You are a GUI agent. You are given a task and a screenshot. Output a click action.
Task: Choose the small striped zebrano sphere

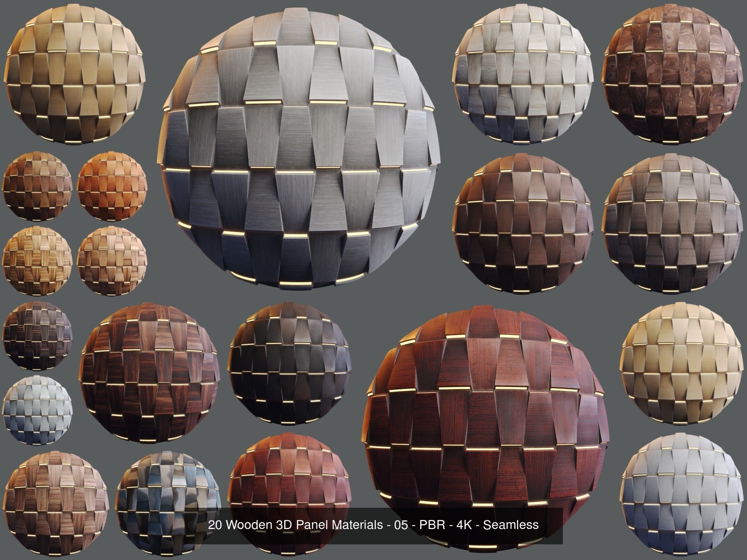[x=38, y=261]
